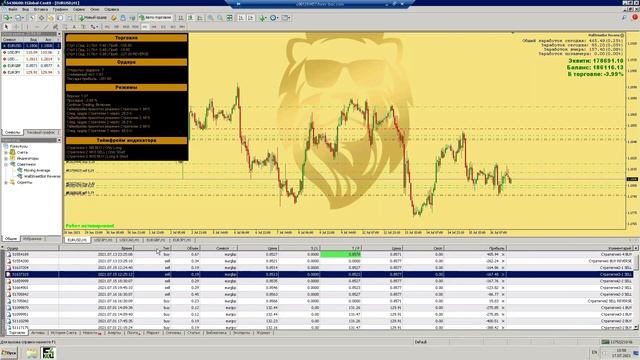This screenshot has width=640, height=360.
Task: Toggle the Market Watch window icon
Action: tap(31, 18)
